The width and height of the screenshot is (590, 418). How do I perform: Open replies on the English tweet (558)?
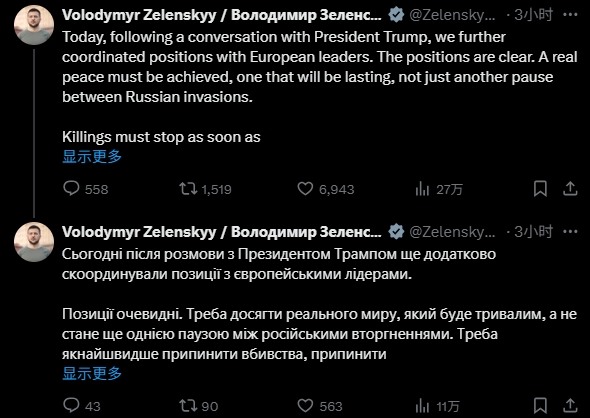(x=86, y=189)
